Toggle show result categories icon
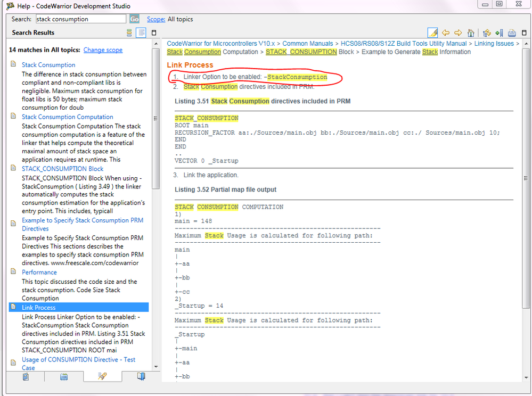Image resolution: width=532 pixels, height=396 pixels. [x=129, y=32]
